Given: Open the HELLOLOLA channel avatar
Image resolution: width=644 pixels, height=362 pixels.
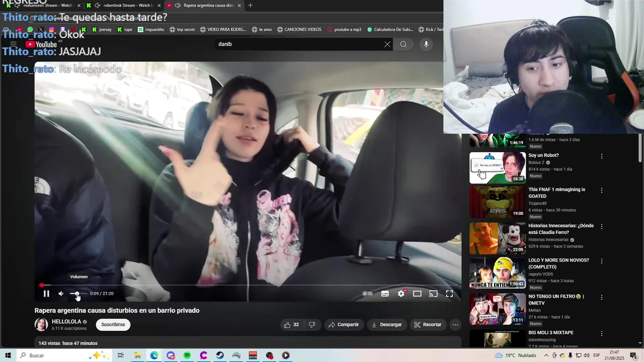Looking at the screenshot, I should 41,325.
